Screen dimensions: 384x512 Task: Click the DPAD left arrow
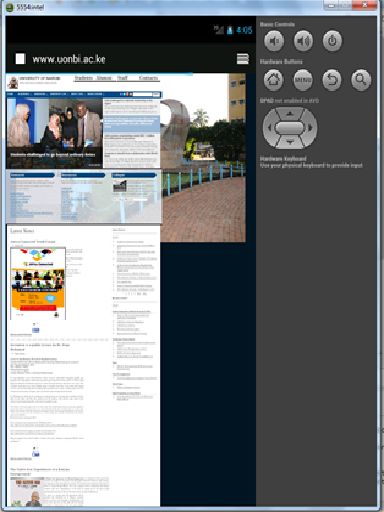[x=269, y=128]
